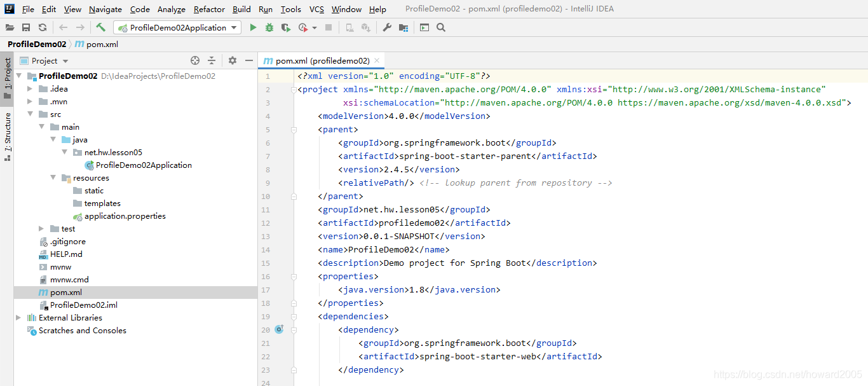Expand External Libraries node
Image resolution: width=868 pixels, height=386 pixels.
[18, 317]
